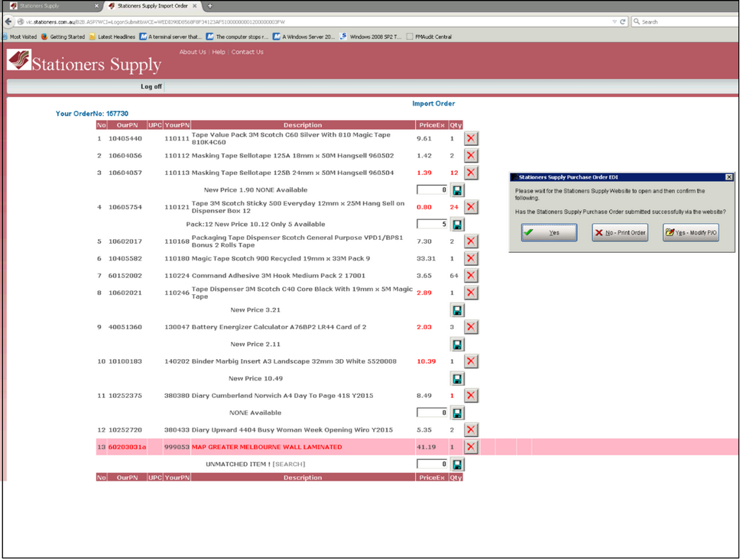Switch to the first Stationers Supply tab
Viewport: 740px width, 560px height.
(50, 6)
